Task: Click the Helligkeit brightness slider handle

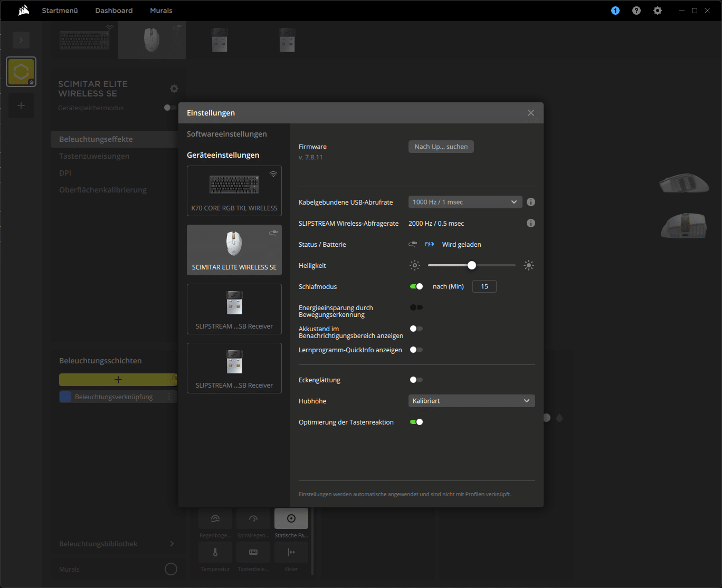Action: 472,265
